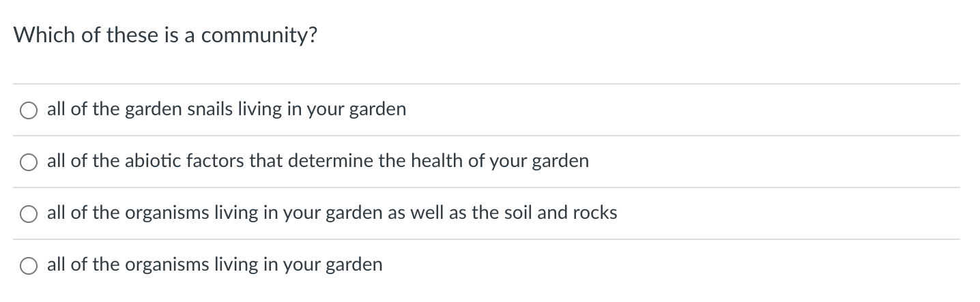
Task: Select the garden snails radio button
Action: point(29,110)
